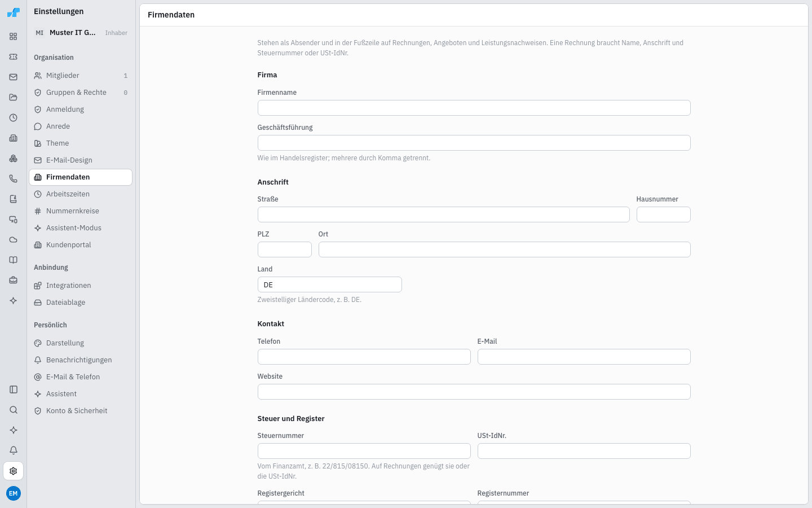Open Mitglieder settings

coord(81,76)
